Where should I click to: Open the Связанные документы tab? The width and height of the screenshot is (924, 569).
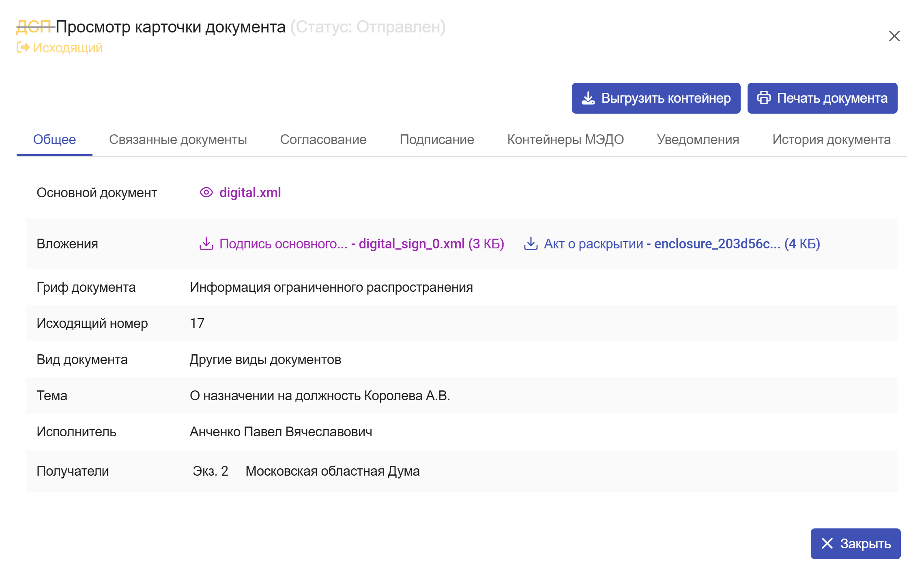[178, 140]
